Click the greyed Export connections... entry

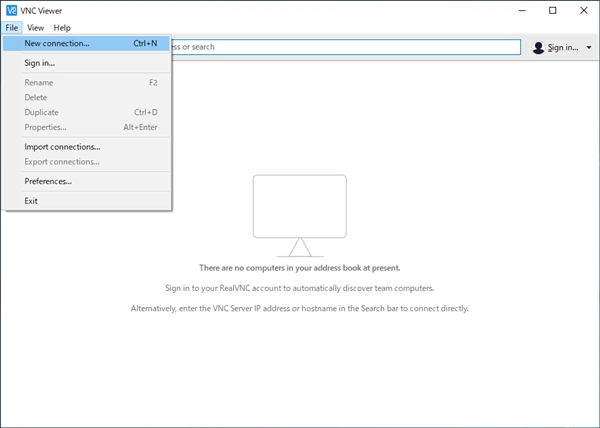[86, 162]
